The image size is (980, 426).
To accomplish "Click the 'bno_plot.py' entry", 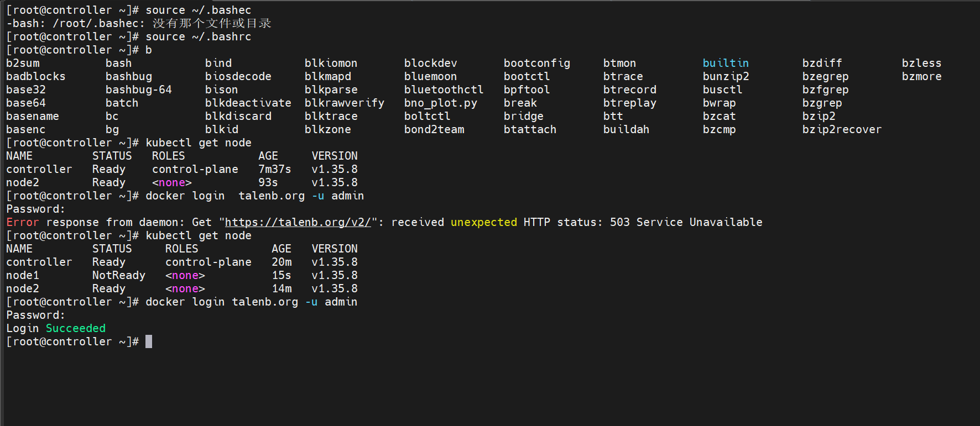I will (x=440, y=103).
